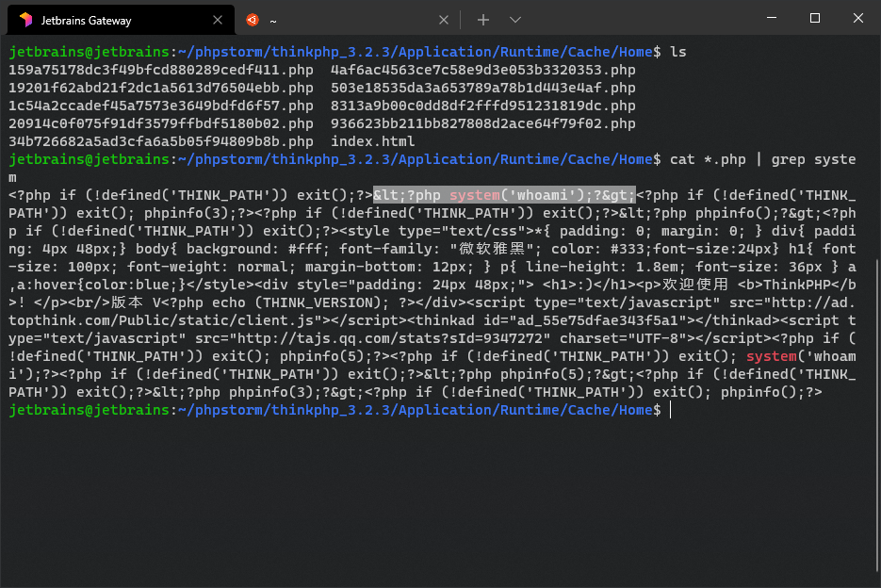Click the 'cat *.php | grep' command text
Screen dimensions: 881x588
pos(738,159)
